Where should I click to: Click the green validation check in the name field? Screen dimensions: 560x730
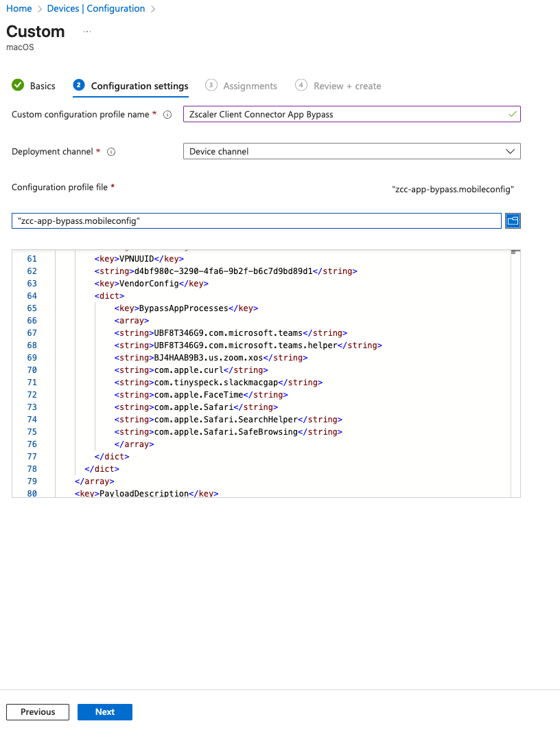(512, 114)
